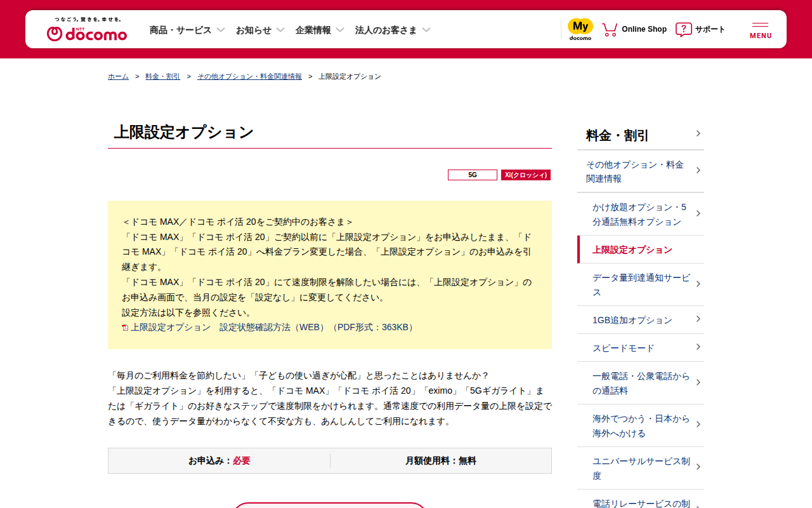812x508 pixels.
Task: Click chevron next to 1GB追加オプション
Action: 698,319
